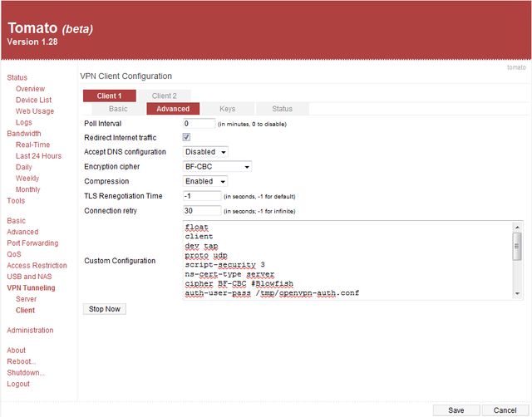Open Web Usage page
This screenshot has width=532, height=417.
35,111
